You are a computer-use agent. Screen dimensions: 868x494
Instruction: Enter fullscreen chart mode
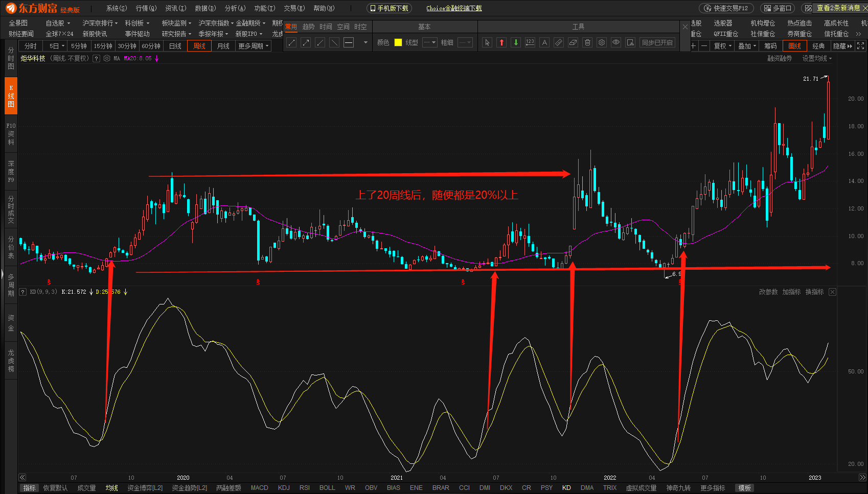click(861, 46)
